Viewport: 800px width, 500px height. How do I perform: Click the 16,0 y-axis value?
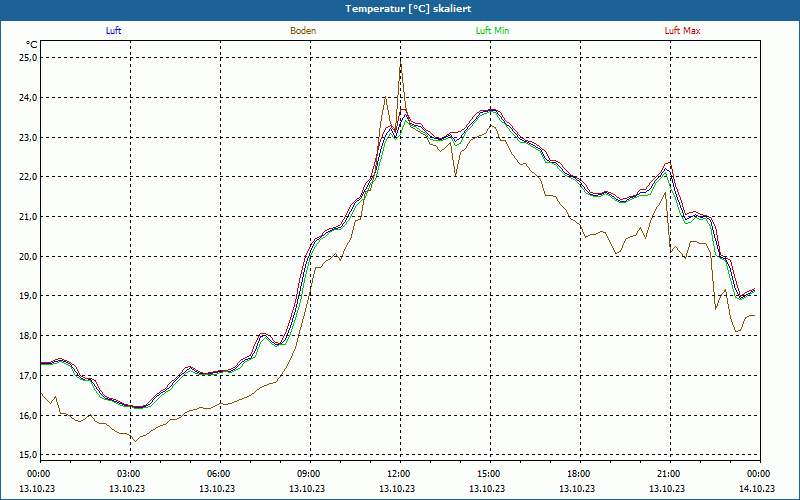29,415
